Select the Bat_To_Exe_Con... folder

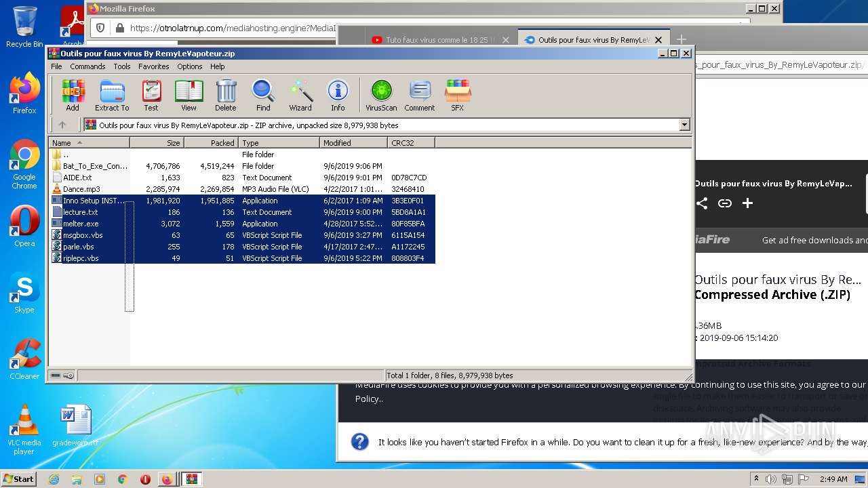[x=242, y=166]
